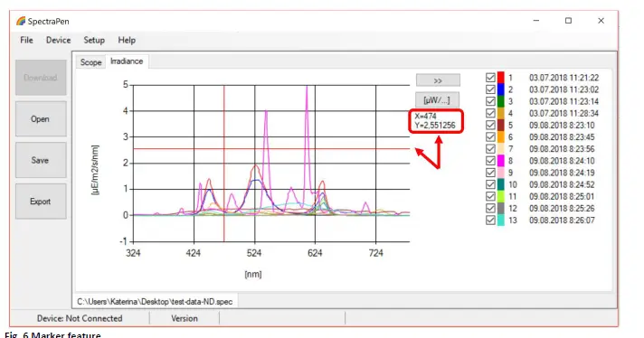
Task: Select timestamp 09.08.2018 8:25:26
Action: [x=562, y=209]
